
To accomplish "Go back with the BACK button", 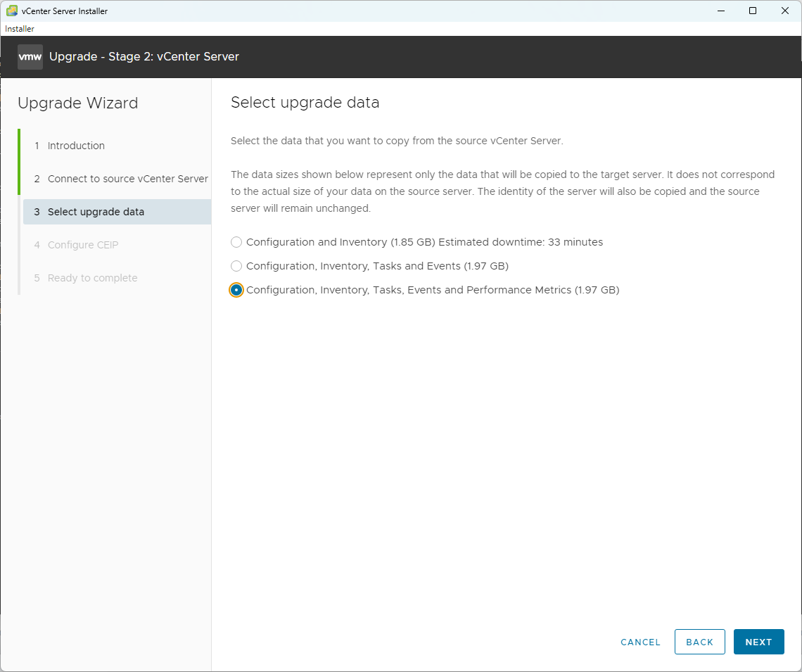I will coord(699,642).
